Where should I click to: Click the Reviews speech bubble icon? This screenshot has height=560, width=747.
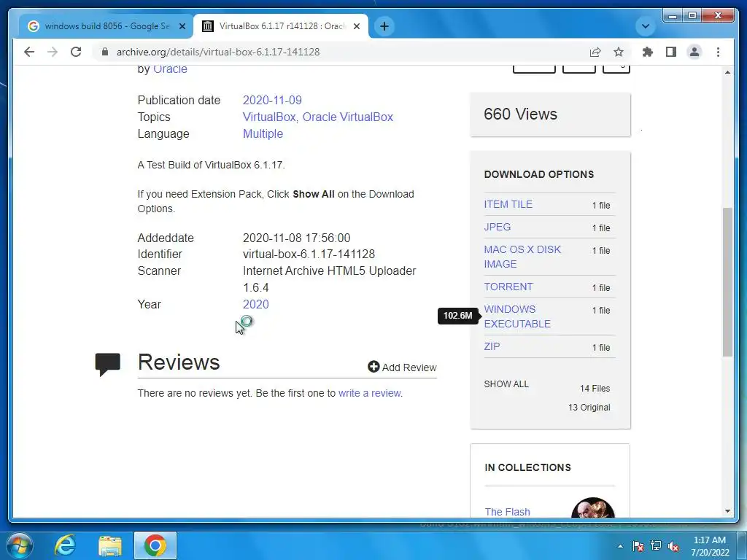click(108, 365)
